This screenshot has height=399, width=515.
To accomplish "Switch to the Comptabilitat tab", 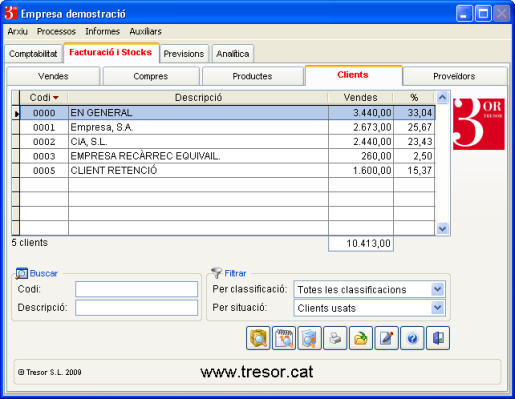I will click(33, 54).
